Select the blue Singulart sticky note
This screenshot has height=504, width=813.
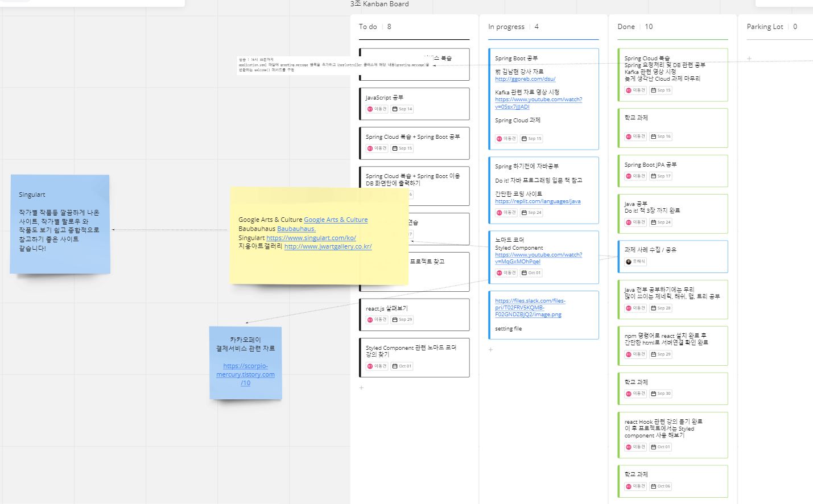point(60,224)
